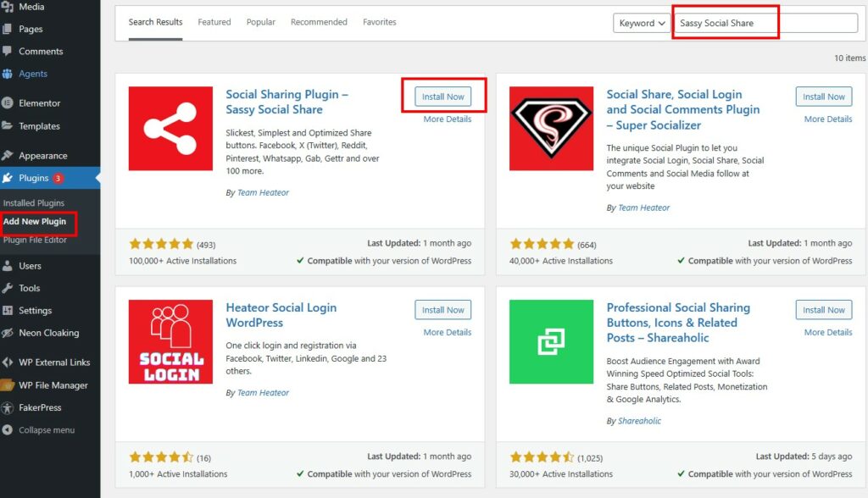The height and width of the screenshot is (498, 868).
Task: Select Add New Plugin submenu item
Action: point(34,221)
